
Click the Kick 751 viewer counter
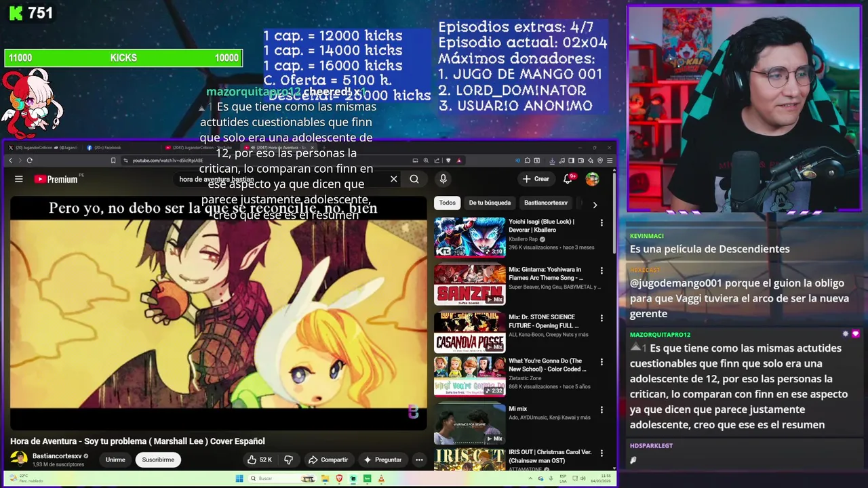tap(31, 13)
